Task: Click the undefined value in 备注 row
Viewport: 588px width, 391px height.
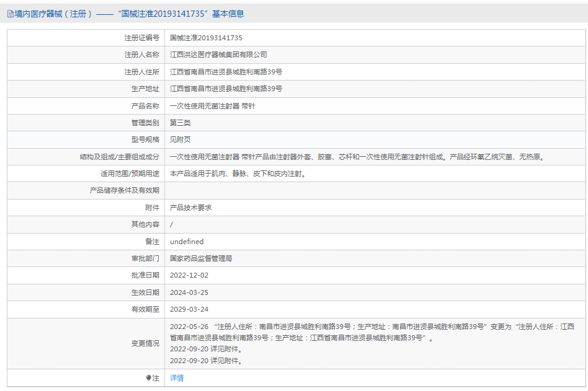Action: click(187, 242)
